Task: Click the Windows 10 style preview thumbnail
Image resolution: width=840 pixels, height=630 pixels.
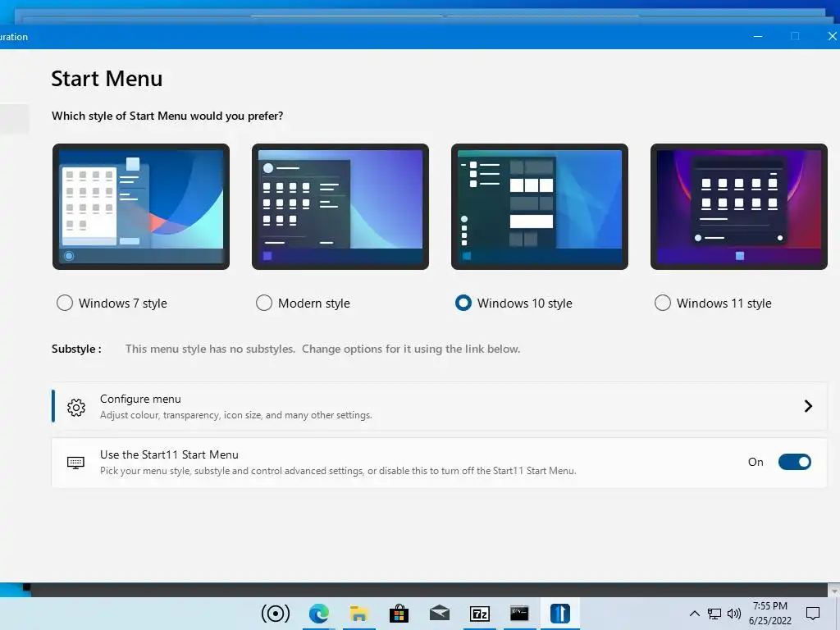Action: point(540,207)
